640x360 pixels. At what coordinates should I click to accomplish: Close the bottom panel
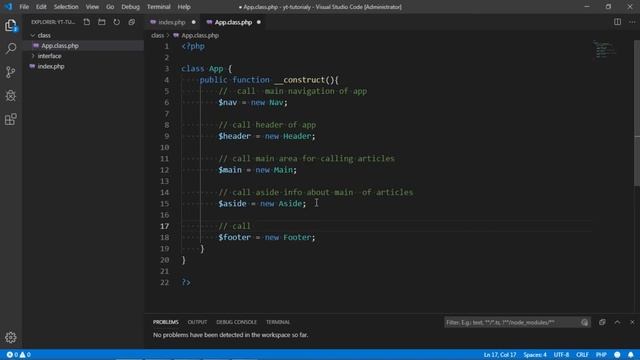pos(632,322)
